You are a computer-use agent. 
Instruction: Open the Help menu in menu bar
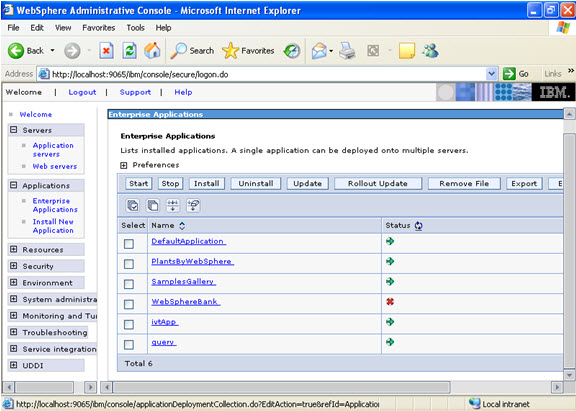pyautogui.click(x=163, y=28)
